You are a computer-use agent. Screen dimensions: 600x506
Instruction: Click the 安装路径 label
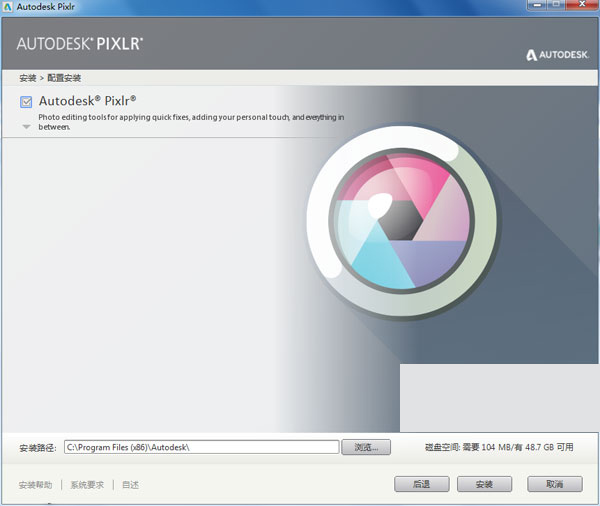pyautogui.click(x=38, y=448)
